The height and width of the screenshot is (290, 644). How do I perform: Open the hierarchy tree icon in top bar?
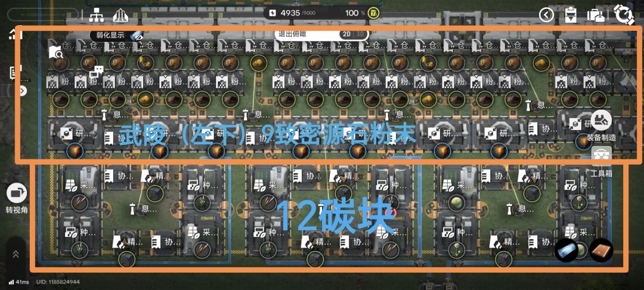click(x=97, y=15)
